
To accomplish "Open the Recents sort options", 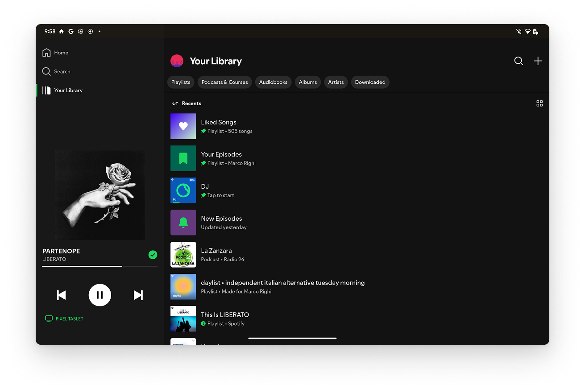I will click(x=187, y=103).
